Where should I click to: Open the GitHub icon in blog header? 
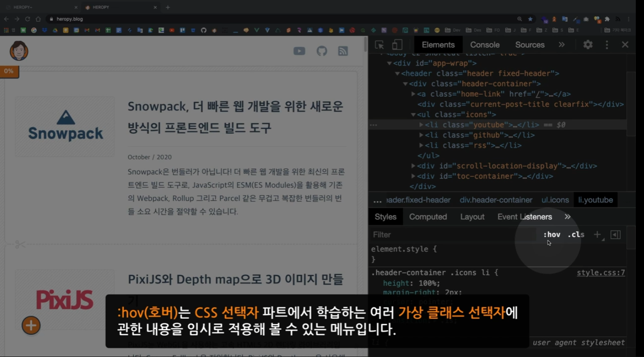pos(322,51)
